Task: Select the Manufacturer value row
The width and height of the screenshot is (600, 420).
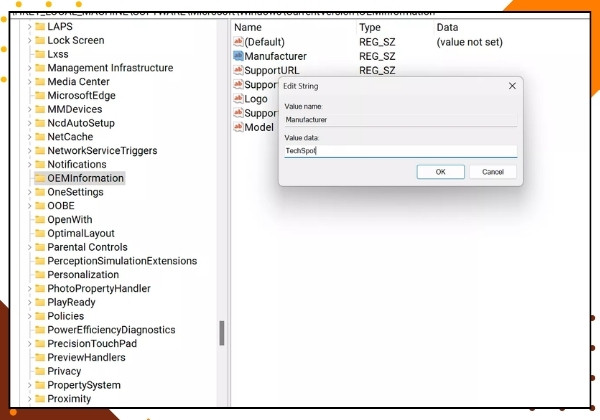Action: tap(276, 56)
